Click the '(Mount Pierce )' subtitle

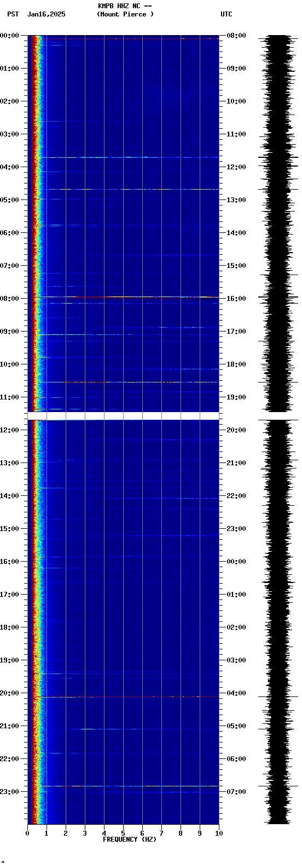pyautogui.click(x=125, y=14)
